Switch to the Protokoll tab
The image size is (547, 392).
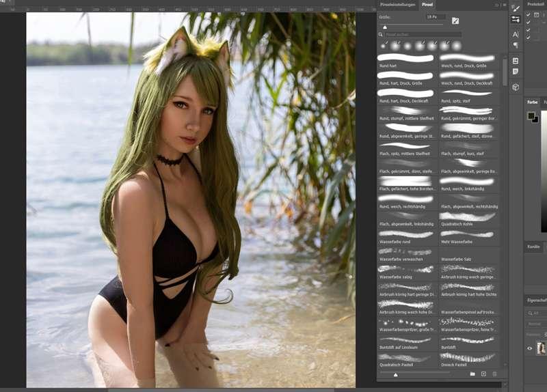click(536, 4)
